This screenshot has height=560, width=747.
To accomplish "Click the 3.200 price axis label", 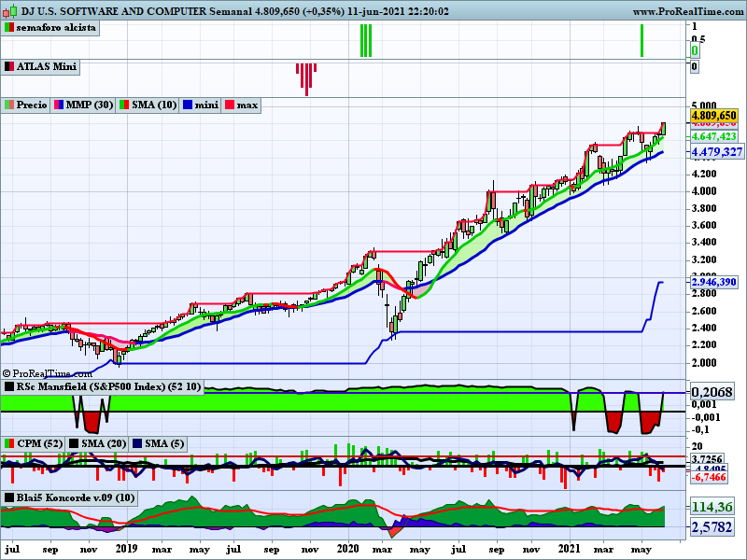I will coord(704,259).
